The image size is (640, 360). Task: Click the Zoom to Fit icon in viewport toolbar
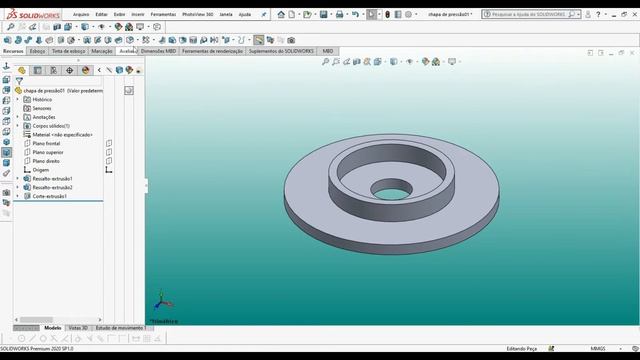(325, 62)
